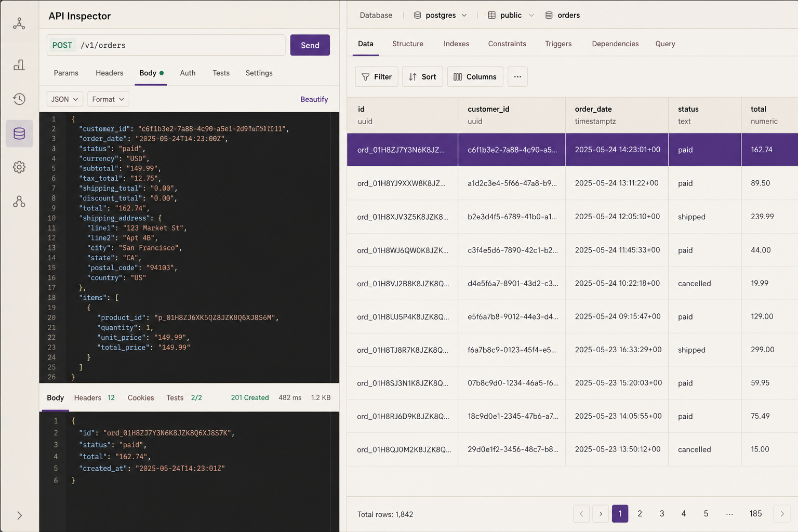Screen dimensions: 798x532
Task: Select the request Body tab
Action: coord(151,73)
